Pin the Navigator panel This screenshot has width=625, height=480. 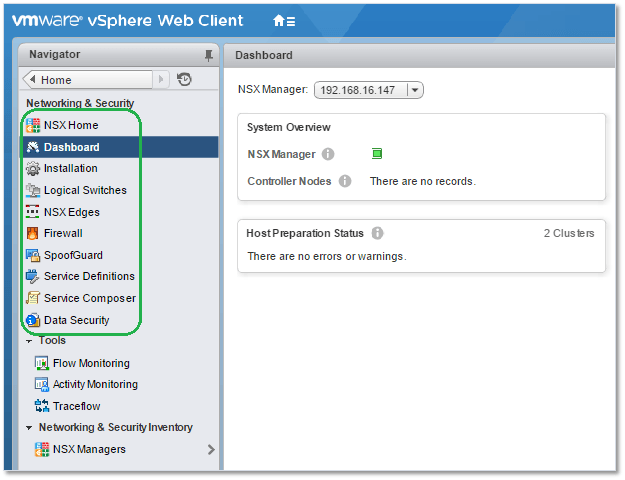click(208, 55)
